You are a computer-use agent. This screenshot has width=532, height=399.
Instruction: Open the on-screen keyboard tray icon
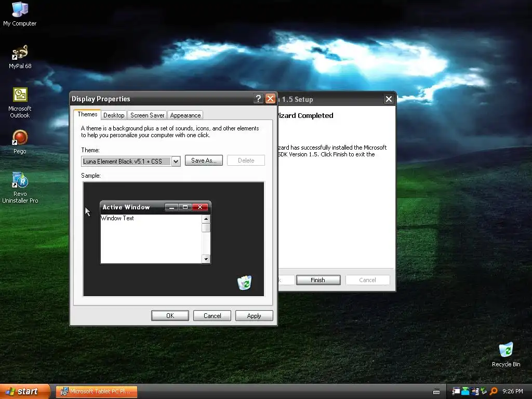[x=436, y=392]
